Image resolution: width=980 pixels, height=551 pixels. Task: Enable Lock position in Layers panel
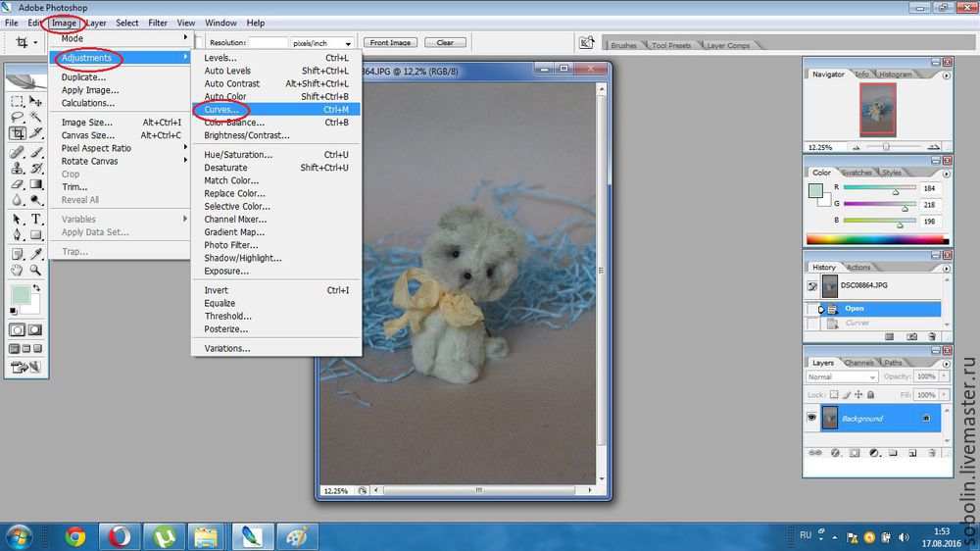coord(858,395)
